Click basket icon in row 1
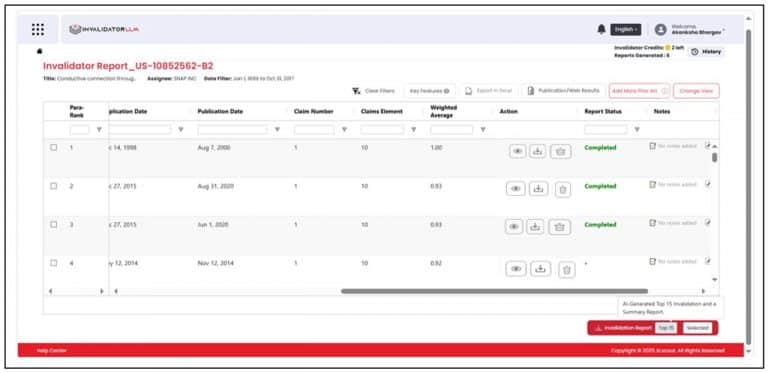768x373 pixels. (561, 152)
